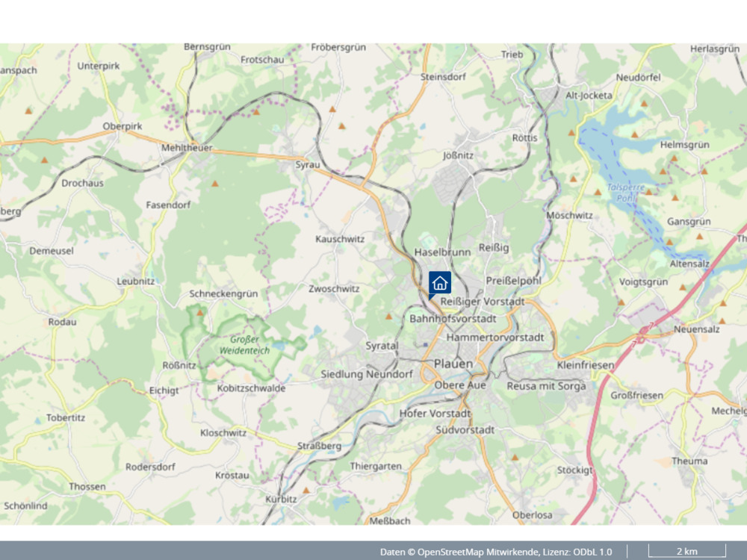
Task: Click the Großer Weidenteich nature reserve label
Action: tap(244, 345)
